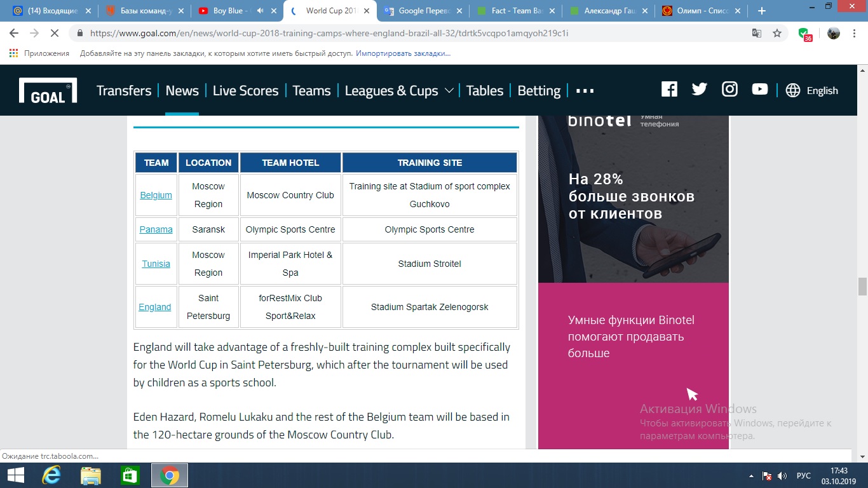
Task: Switch to the Александр Гаш tab
Action: (x=609, y=11)
